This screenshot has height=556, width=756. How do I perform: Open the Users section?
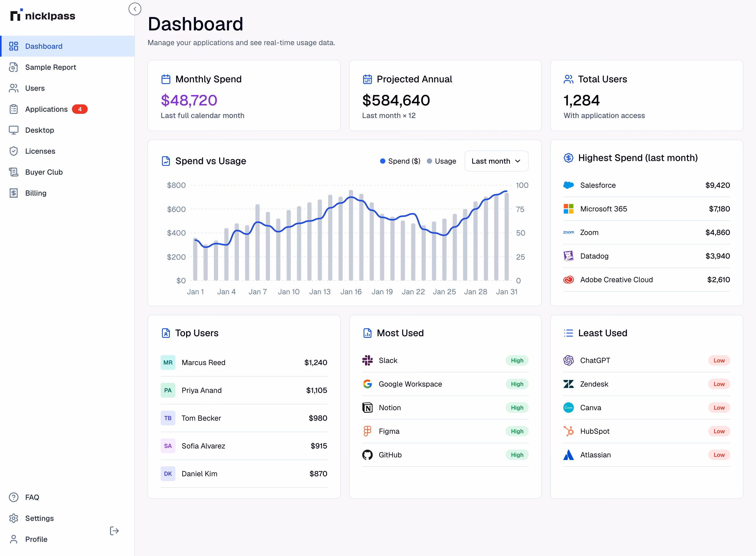coord(67,88)
